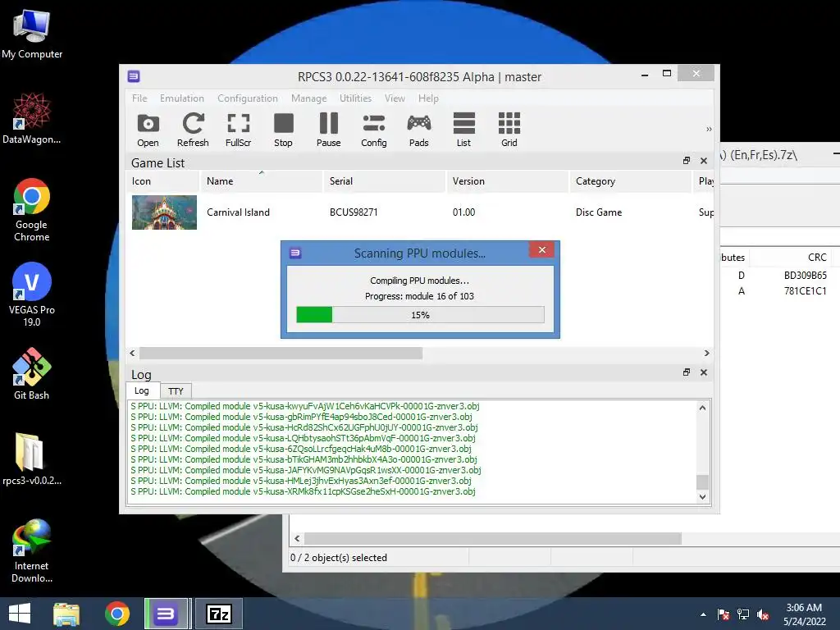
Task: Sort game list by Category column
Action: 631,181
